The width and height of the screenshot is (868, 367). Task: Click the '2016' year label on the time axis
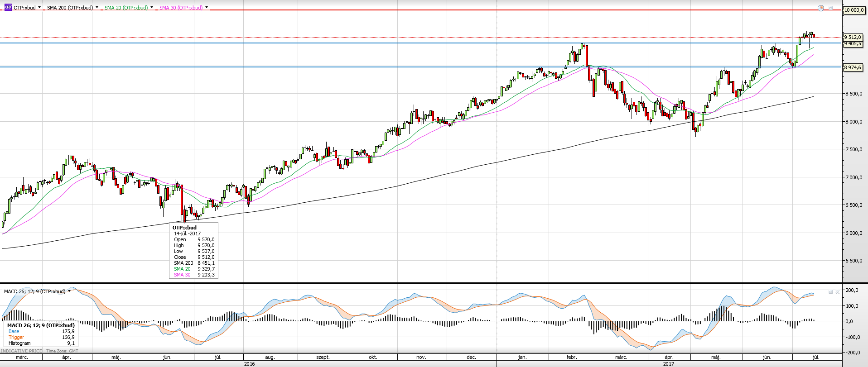249,364
